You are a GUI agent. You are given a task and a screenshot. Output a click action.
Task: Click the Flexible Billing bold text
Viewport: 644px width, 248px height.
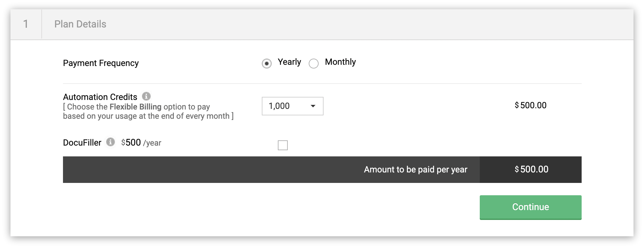tap(136, 107)
